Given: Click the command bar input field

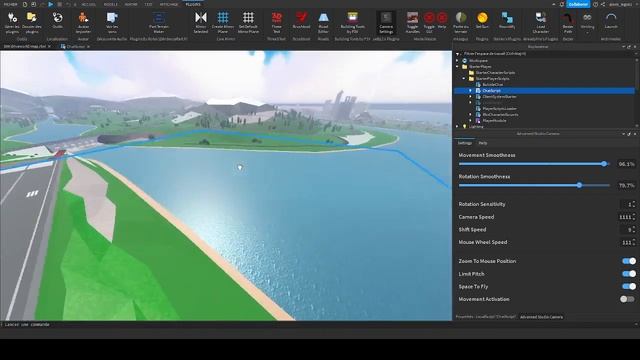Looking at the screenshot, I should pyautogui.click(x=317, y=324).
